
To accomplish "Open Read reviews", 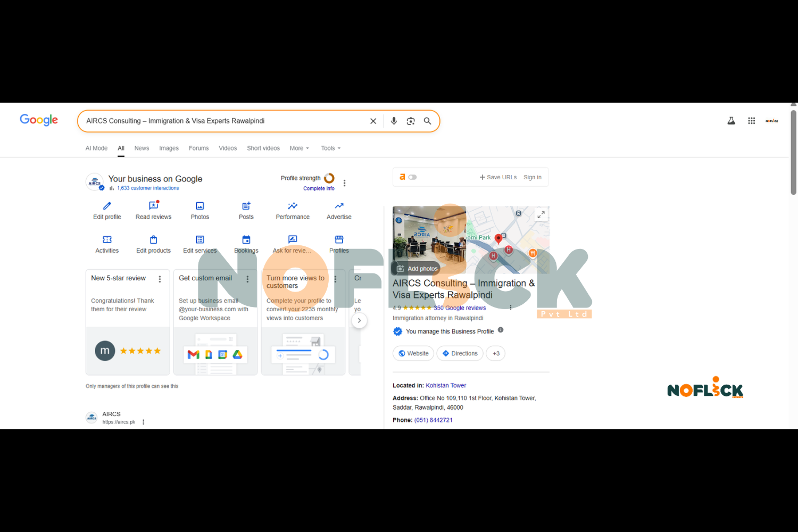I will pos(153,211).
